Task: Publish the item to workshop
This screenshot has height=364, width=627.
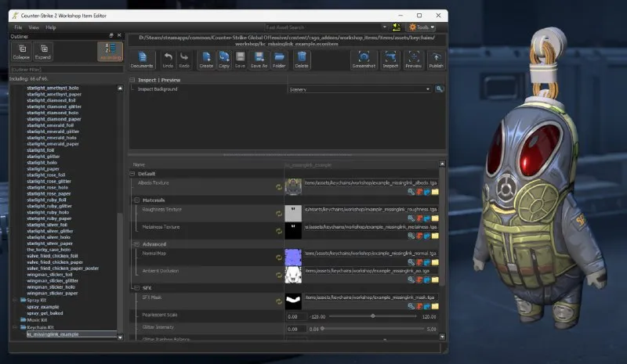Action: point(436,60)
